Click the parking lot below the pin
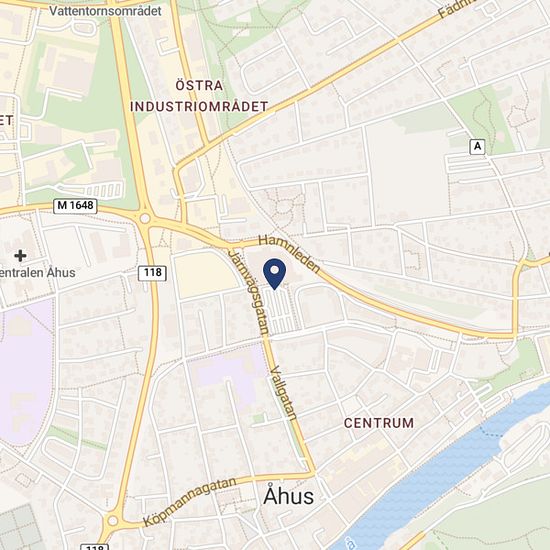This screenshot has width=550, height=550. [x=281, y=311]
